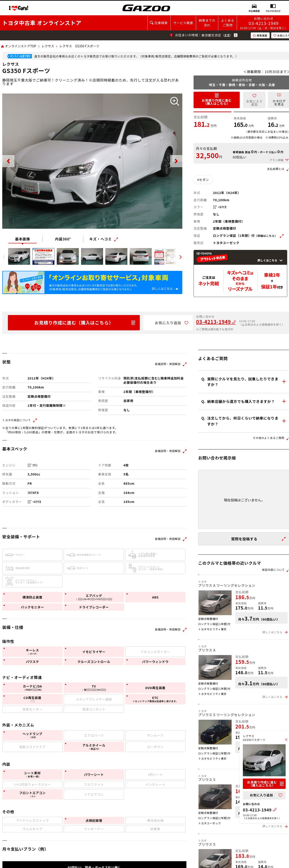The width and height of the screenshot is (289, 868).
Task: Open 安全装備 section 装備説明・用語解説 link
Action: [x=170, y=539]
